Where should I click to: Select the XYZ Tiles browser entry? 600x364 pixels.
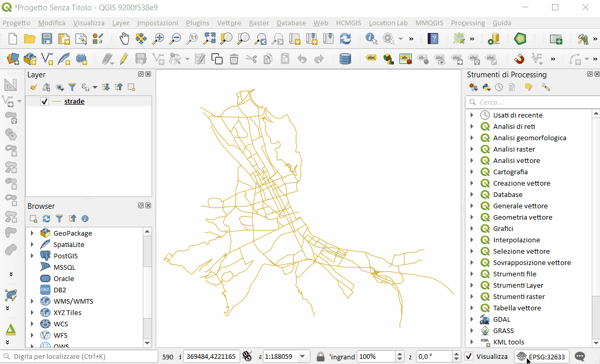[x=67, y=312]
